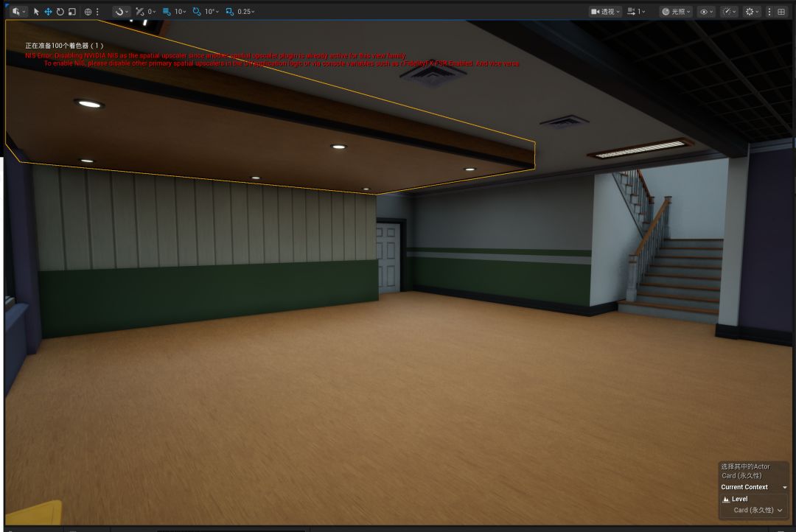Click the red 'To enable NIS' message line
796x532 pixels.
click(282, 63)
